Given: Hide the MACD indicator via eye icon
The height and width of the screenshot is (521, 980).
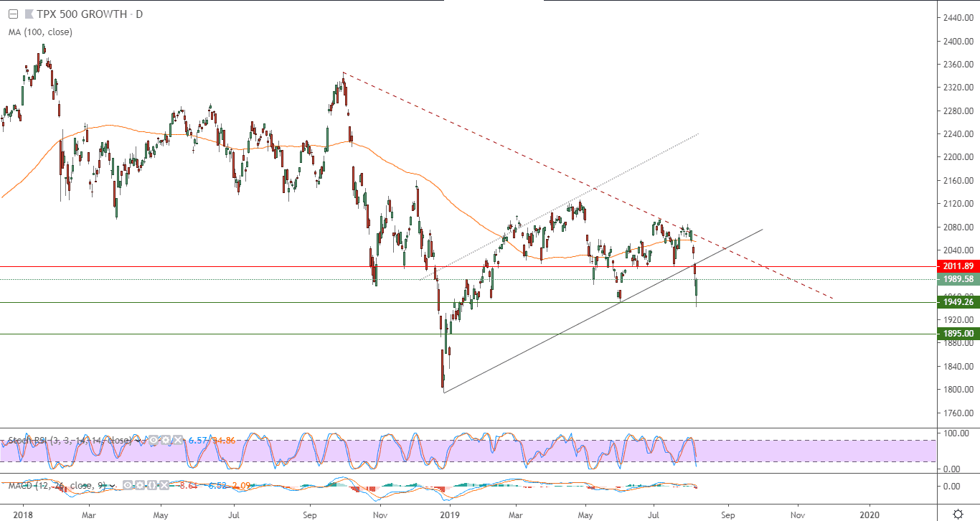Looking at the screenshot, I should (x=128, y=486).
